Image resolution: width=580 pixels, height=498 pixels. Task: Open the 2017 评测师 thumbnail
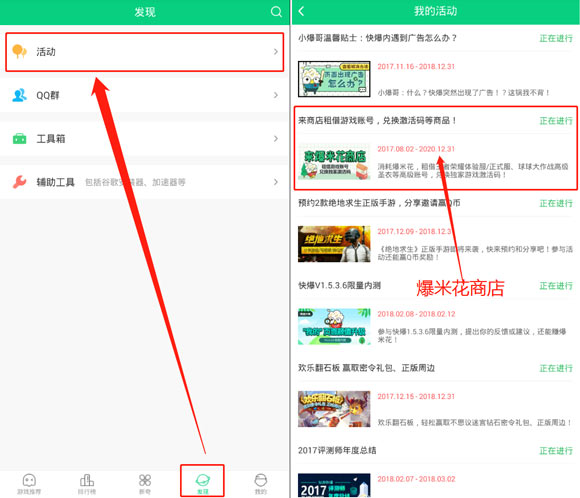(x=334, y=485)
